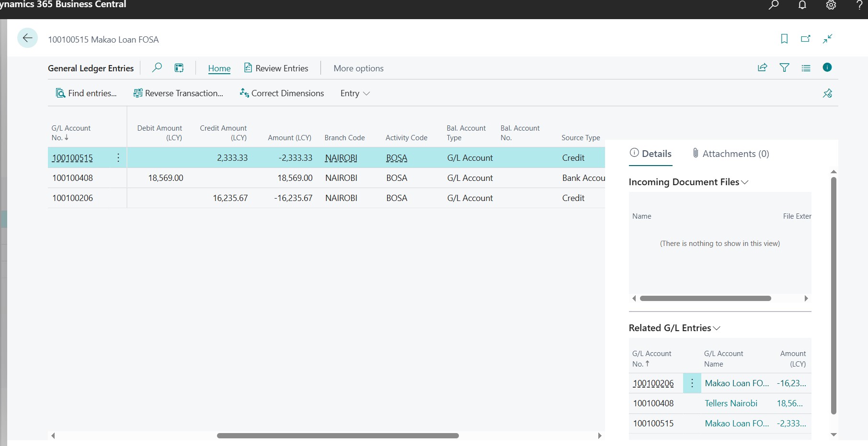Open the Entry dropdown menu
This screenshot has width=868, height=446.
coord(355,93)
